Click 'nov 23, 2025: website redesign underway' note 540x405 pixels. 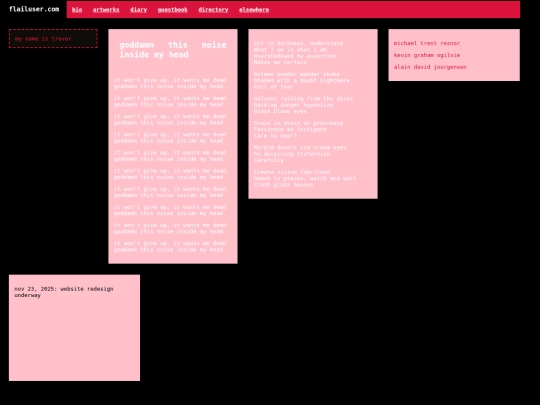tap(64, 292)
